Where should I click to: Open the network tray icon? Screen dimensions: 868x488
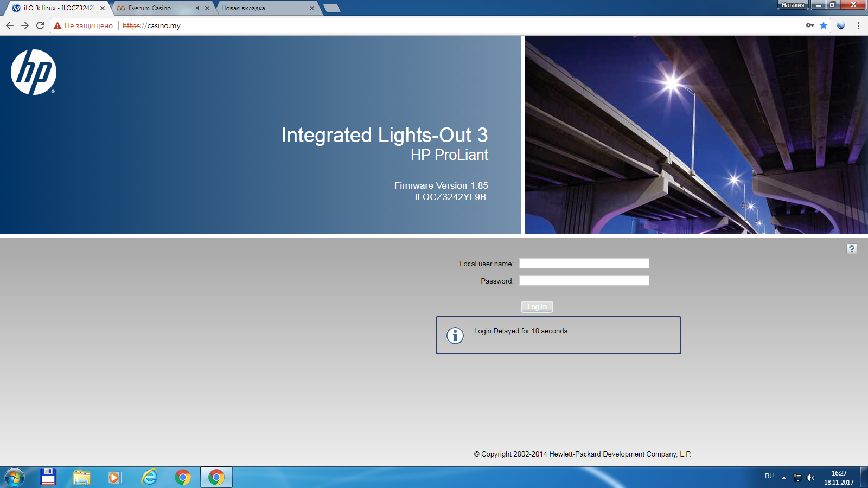click(x=797, y=478)
